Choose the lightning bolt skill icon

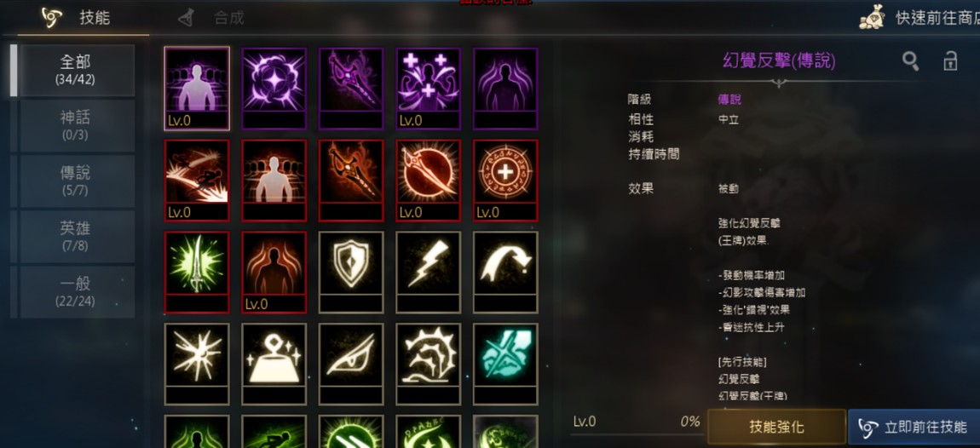point(428,272)
